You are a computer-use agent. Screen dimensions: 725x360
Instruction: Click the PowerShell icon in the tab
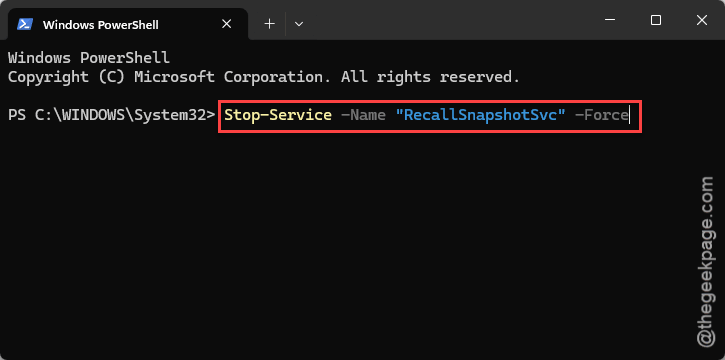pyautogui.click(x=25, y=24)
